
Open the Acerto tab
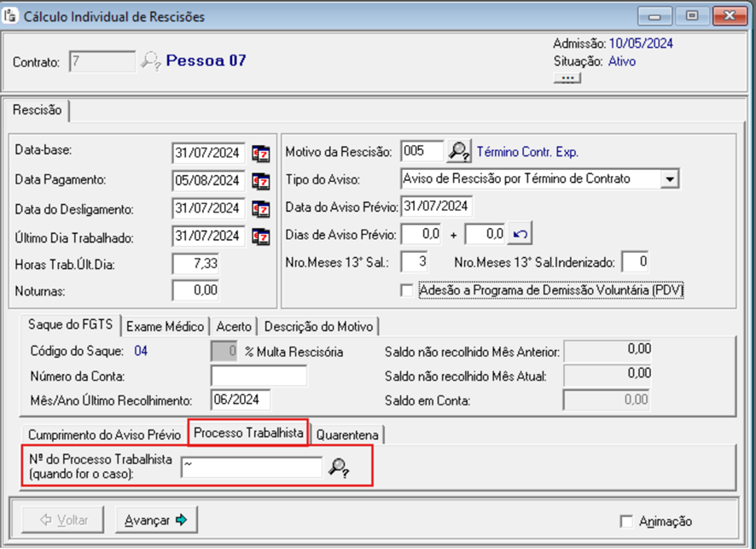point(234,326)
